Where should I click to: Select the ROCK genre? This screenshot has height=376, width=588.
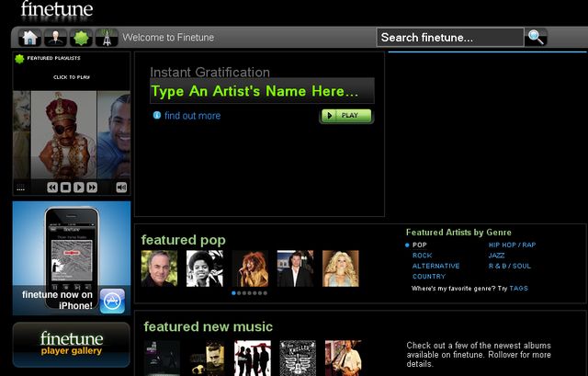[423, 256]
